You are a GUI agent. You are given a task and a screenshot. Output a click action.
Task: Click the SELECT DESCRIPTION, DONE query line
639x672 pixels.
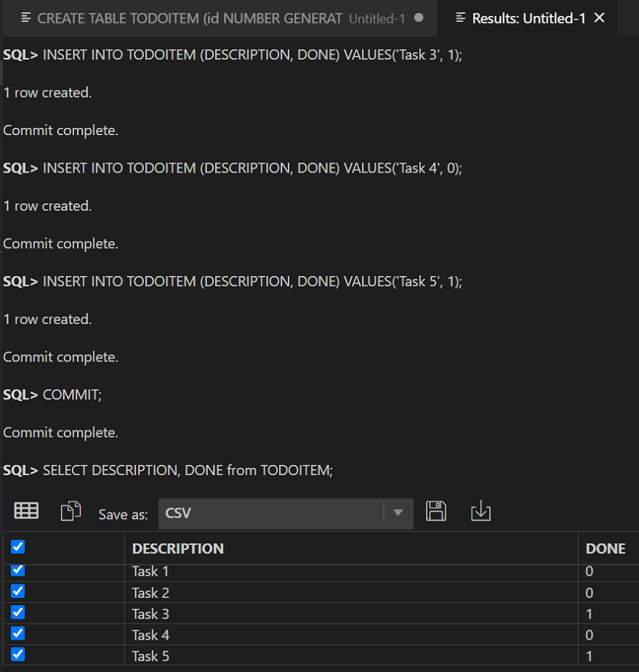tap(187, 470)
